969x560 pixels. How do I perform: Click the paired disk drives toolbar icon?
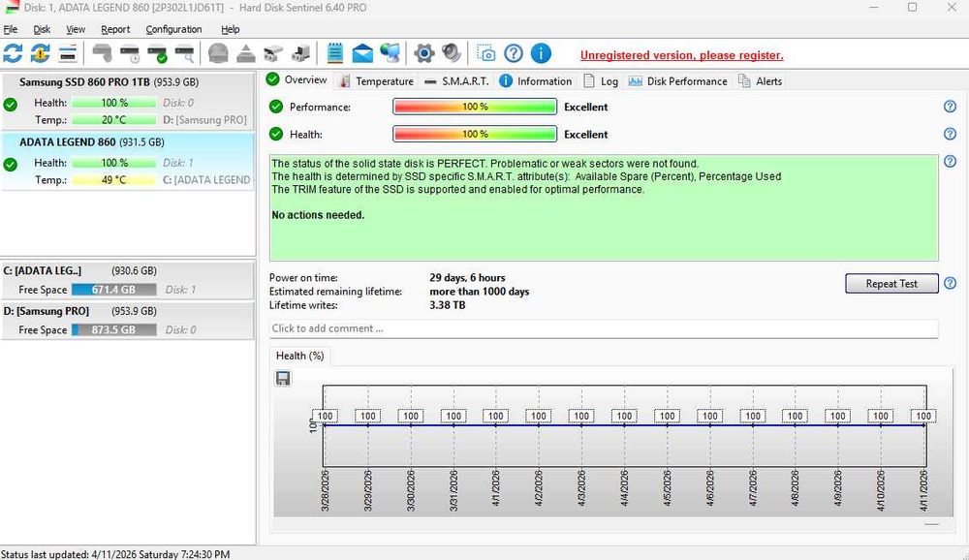273,54
